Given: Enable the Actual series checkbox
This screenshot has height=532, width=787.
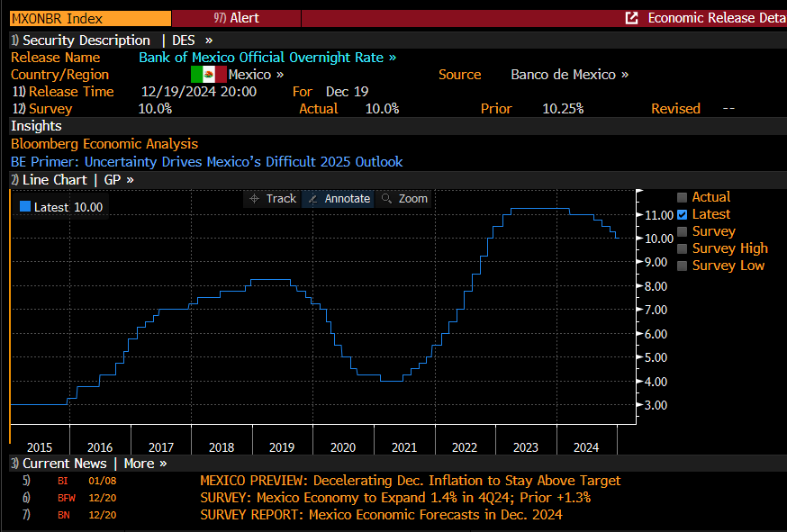Looking at the screenshot, I should pyautogui.click(x=682, y=197).
